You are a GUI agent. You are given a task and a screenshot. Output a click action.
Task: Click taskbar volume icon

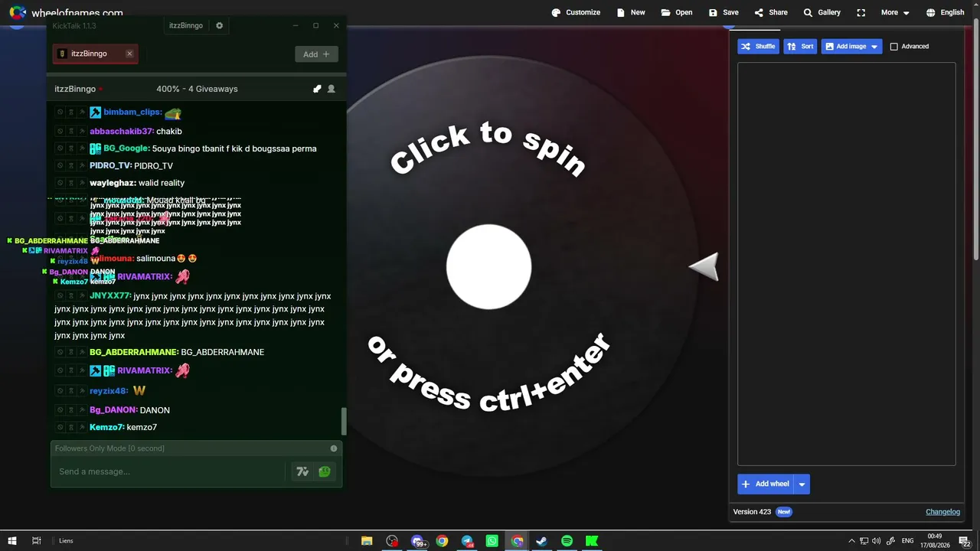876,541
